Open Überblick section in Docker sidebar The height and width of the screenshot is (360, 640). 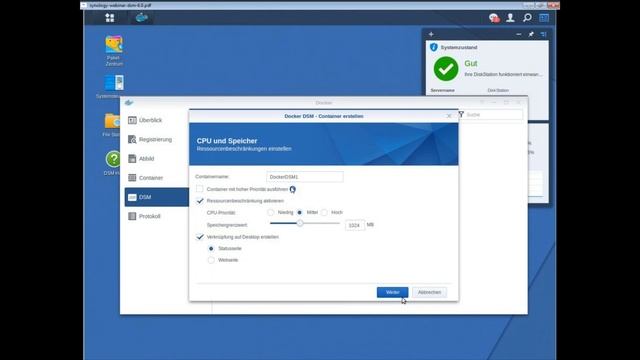point(157,120)
